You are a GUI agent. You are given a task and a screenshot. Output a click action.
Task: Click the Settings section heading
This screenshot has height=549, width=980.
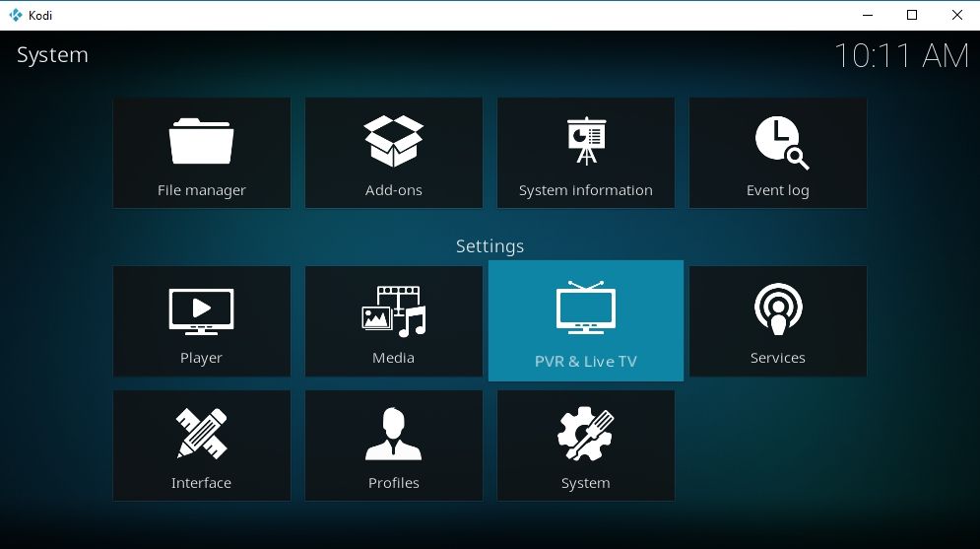point(490,246)
